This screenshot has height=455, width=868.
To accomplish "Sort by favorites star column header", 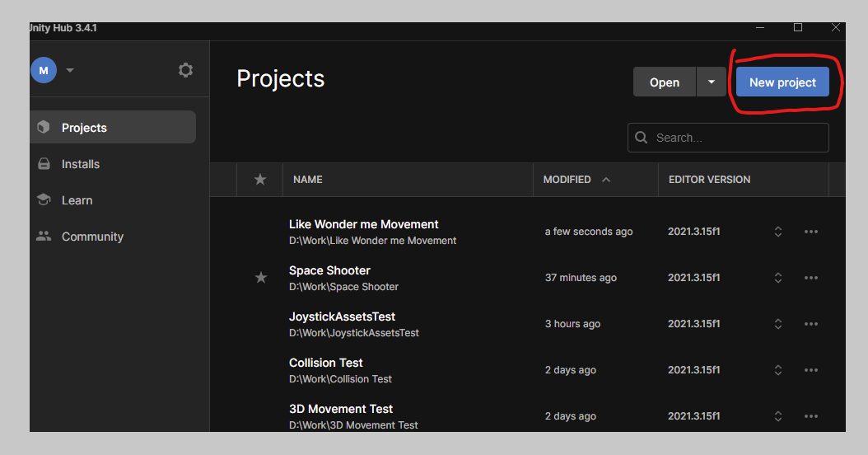I will [x=260, y=180].
